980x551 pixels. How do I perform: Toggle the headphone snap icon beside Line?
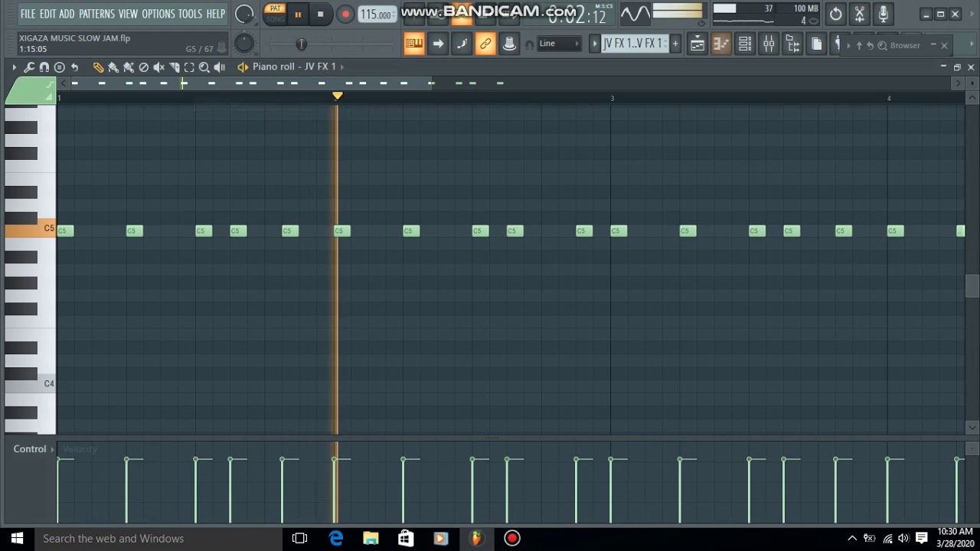click(x=529, y=44)
